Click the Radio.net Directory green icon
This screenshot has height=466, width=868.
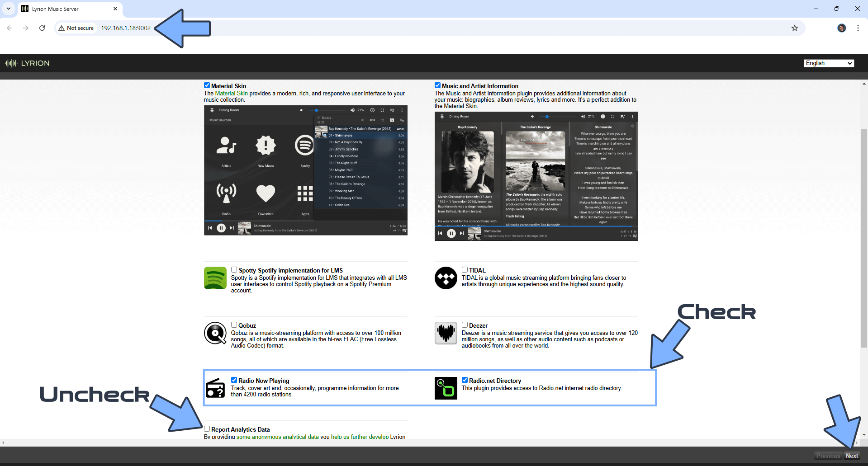coord(446,388)
